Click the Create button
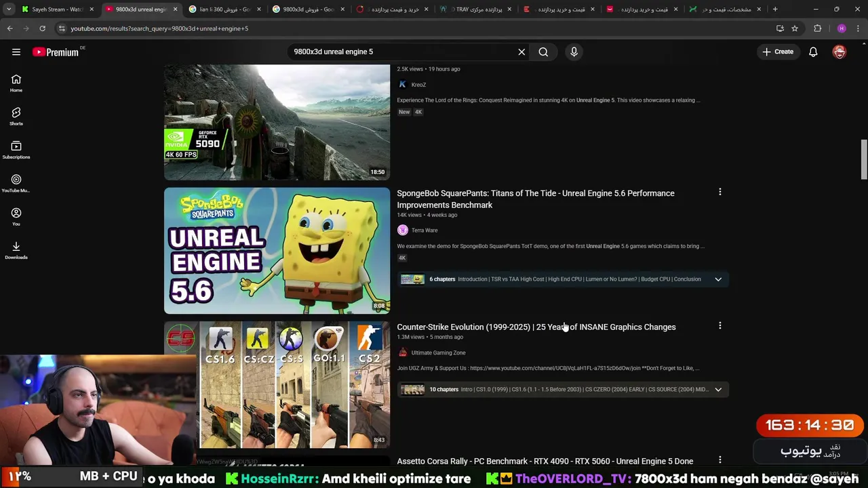The image size is (868, 488). click(778, 52)
